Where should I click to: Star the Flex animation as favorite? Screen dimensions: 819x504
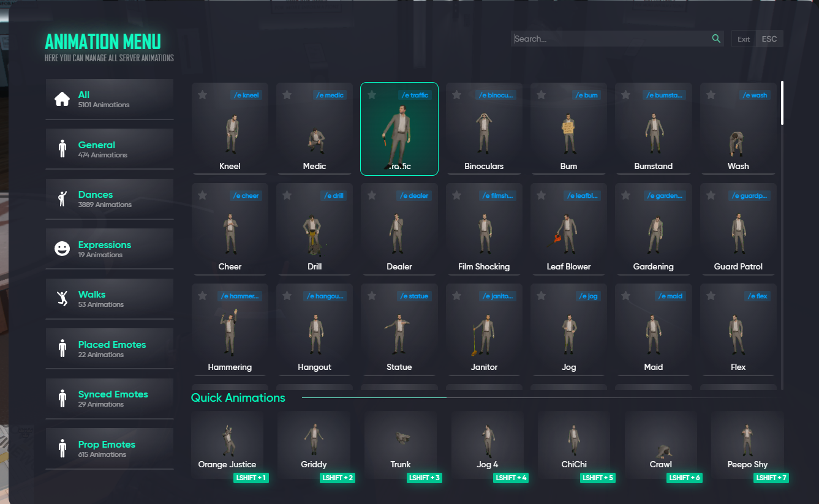[x=711, y=296]
